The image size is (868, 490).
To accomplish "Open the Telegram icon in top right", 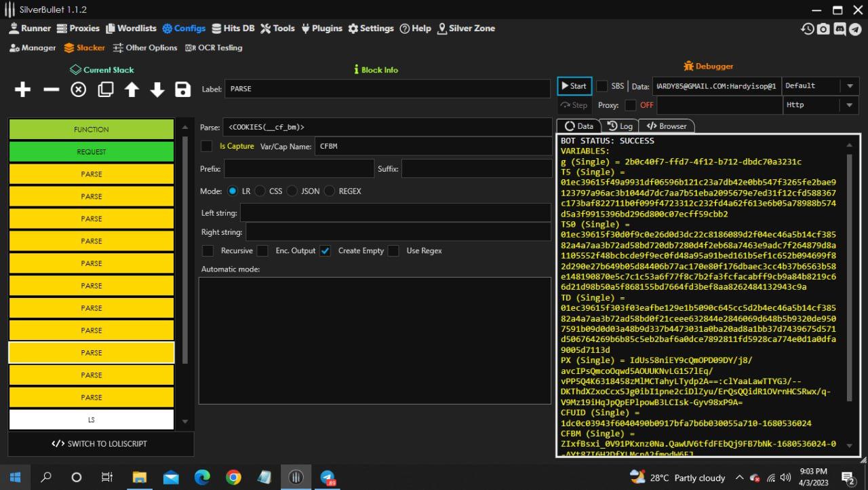I will [x=856, y=29].
